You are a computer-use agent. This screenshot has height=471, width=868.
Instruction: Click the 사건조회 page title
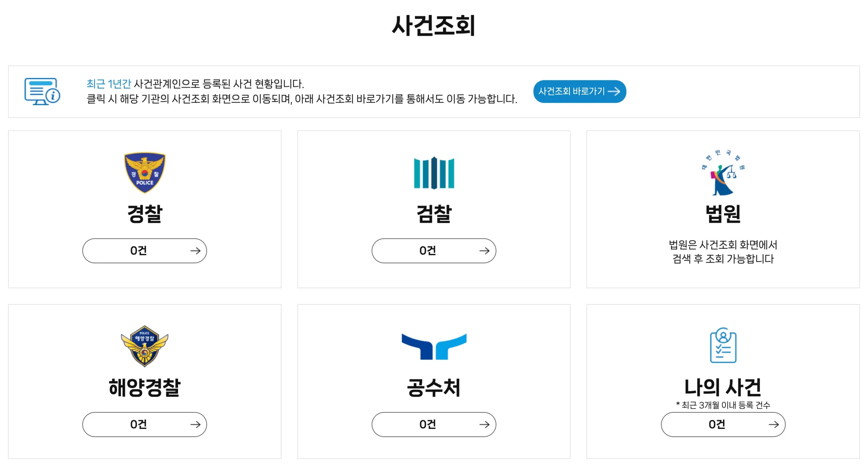434,26
